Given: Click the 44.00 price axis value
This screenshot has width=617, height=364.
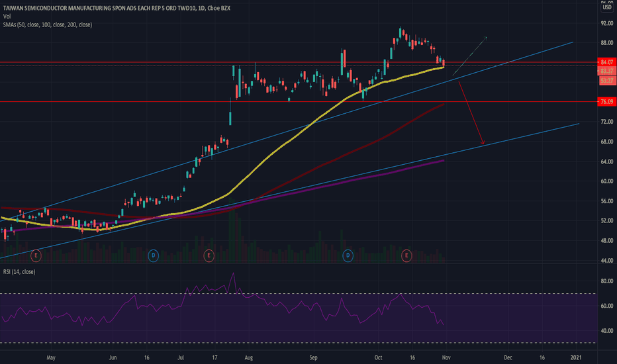Looking at the screenshot, I should (607, 260).
